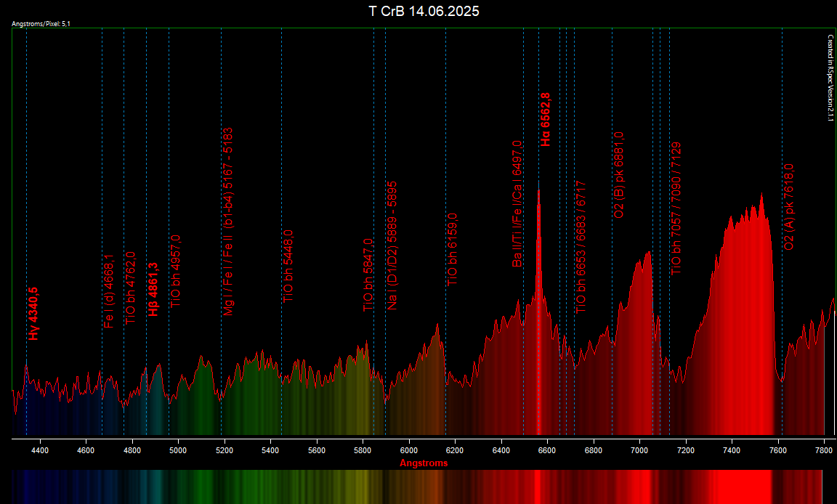This screenshot has height=504, width=837.
Task: Click the Created in RSpec vertical watermark
Action: [x=830, y=78]
